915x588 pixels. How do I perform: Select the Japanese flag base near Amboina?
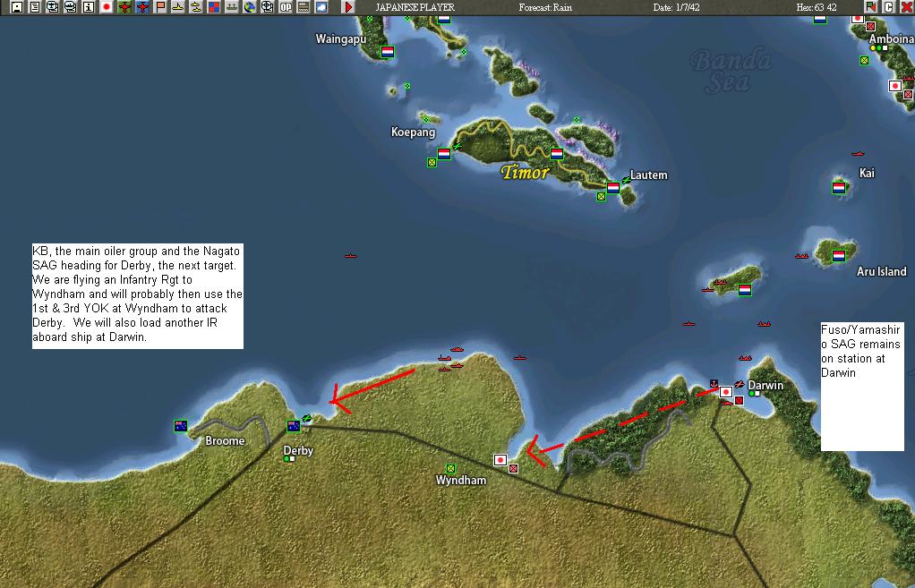pyautogui.click(x=895, y=86)
